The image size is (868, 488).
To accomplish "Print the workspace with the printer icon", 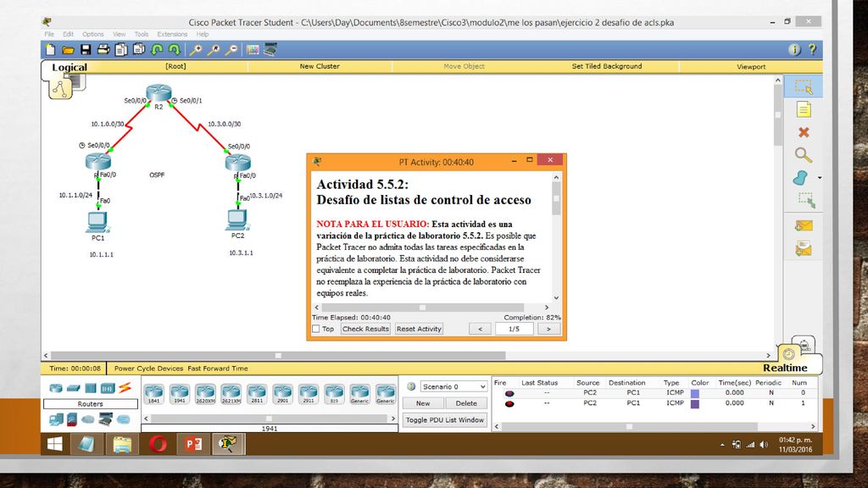I will point(103,50).
